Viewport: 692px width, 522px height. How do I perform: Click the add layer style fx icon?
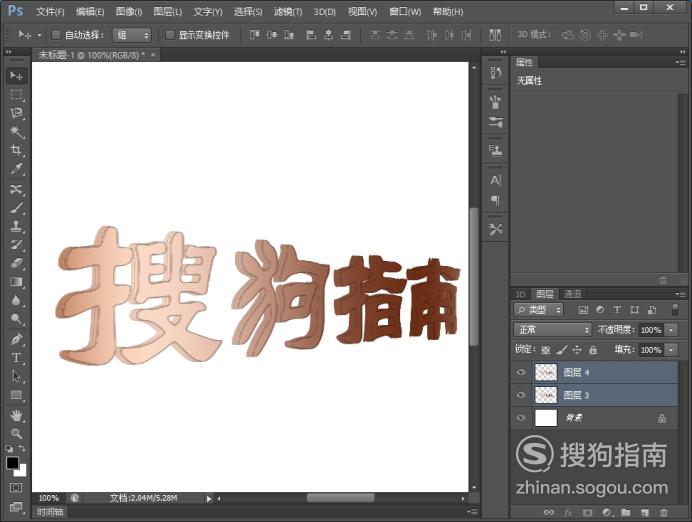click(568, 512)
